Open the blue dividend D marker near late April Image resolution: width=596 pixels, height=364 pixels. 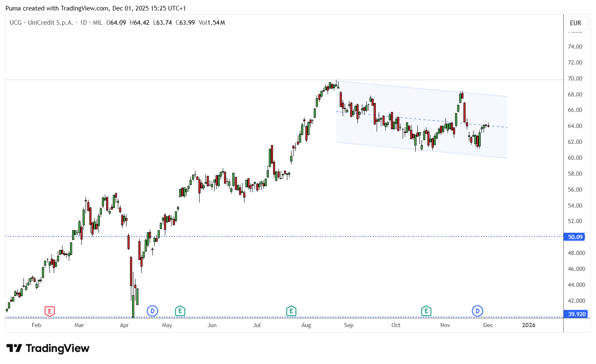tap(152, 311)
